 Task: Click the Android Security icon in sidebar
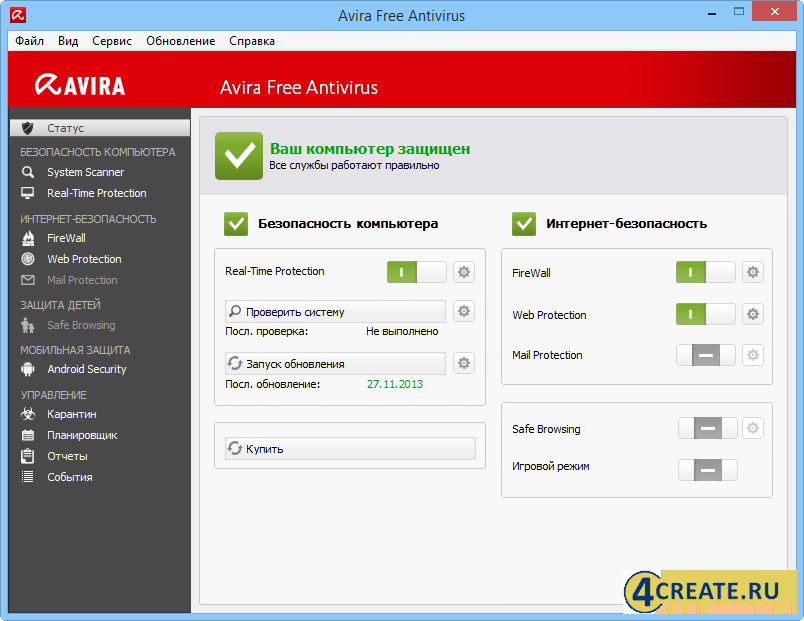(x=28, y=369)
